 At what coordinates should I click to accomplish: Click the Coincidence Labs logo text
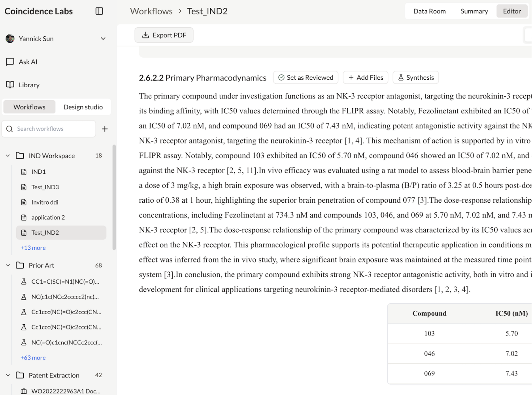[x=39, y=11]
